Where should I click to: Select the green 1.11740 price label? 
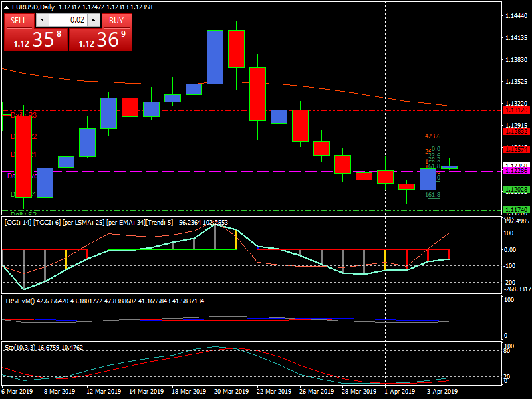coord(516,210)
